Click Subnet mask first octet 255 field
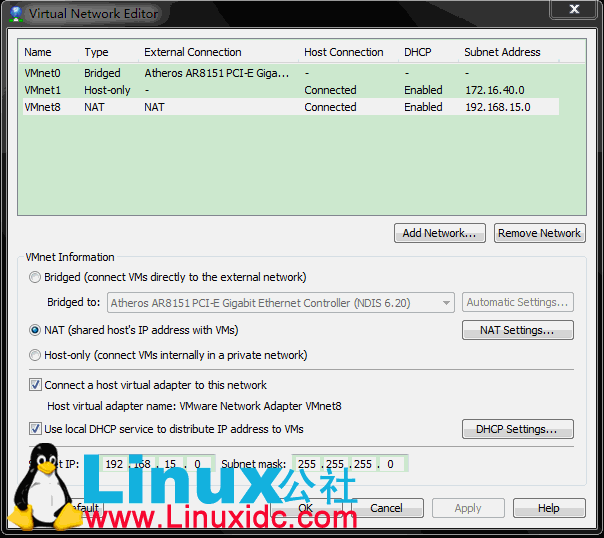Viewport: 604px width, 538px height. [x=307, y=464]
